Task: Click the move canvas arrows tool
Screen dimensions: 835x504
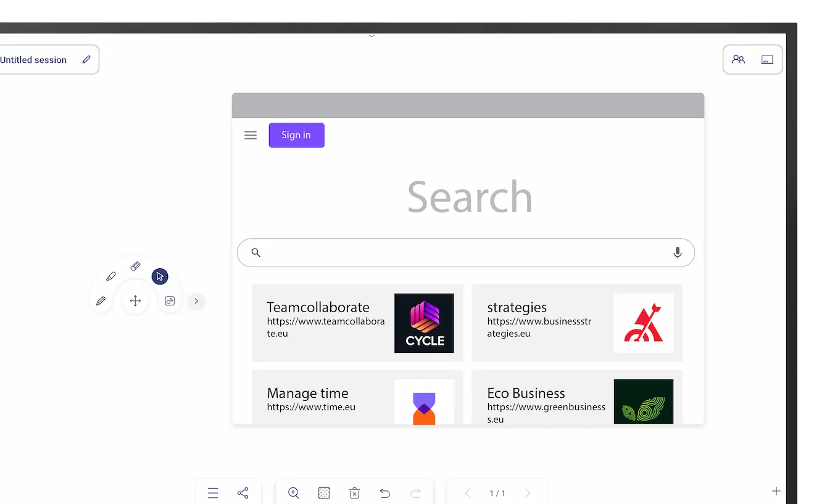Action: (135, 301)
